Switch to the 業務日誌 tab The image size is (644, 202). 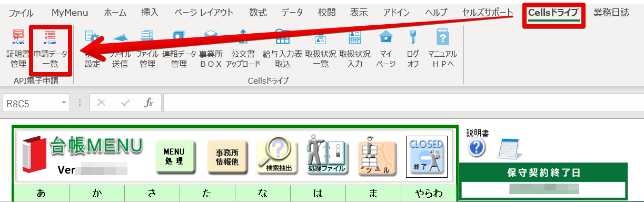[x=611, y=13]
